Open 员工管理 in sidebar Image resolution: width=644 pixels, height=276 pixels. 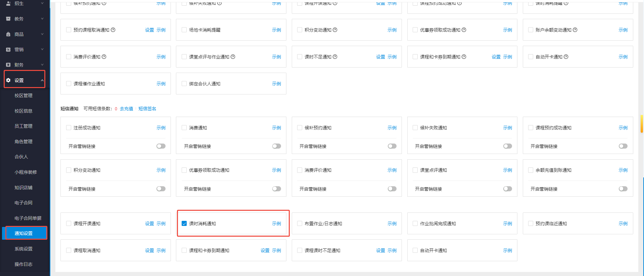24,126
